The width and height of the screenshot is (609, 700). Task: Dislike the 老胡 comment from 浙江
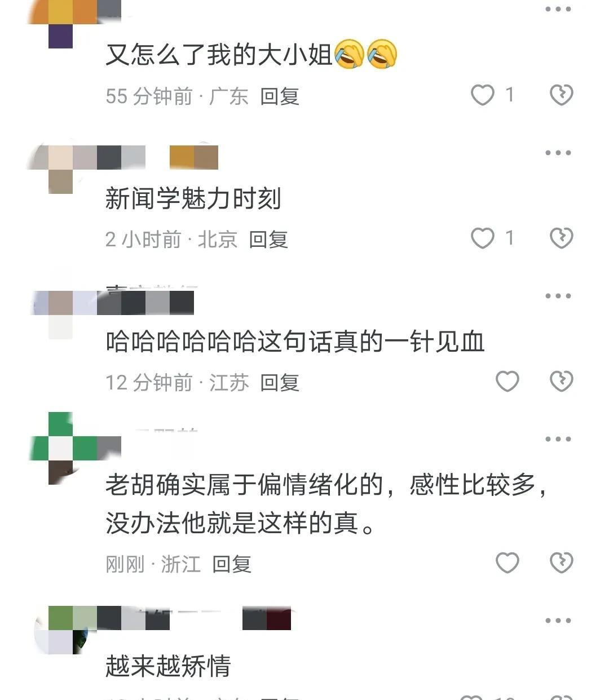561,562
